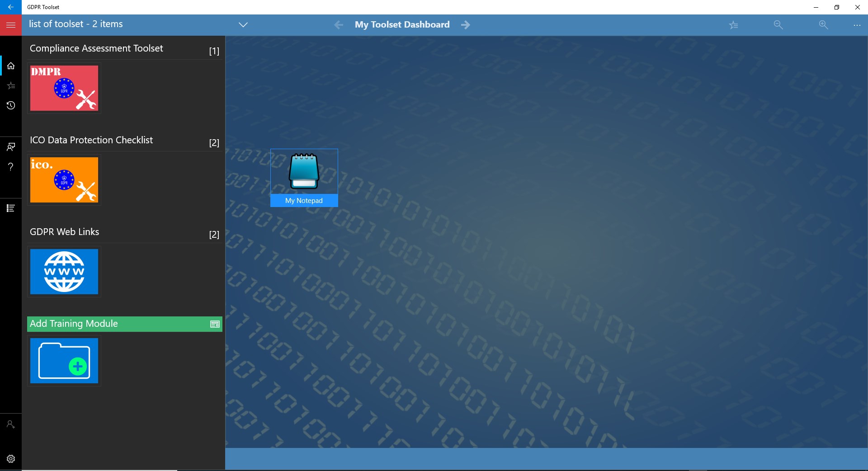Open favorites list in the sidebar
Image resolution: width=868 pixels, height=471 pixels.
coord(11,86)
